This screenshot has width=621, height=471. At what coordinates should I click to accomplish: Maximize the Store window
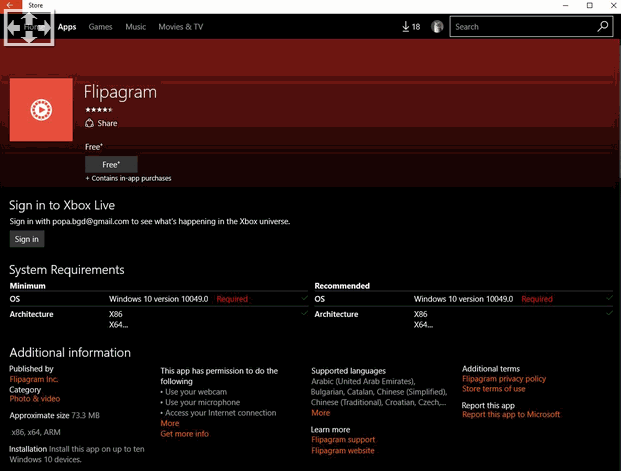click(x=590, y=5)
